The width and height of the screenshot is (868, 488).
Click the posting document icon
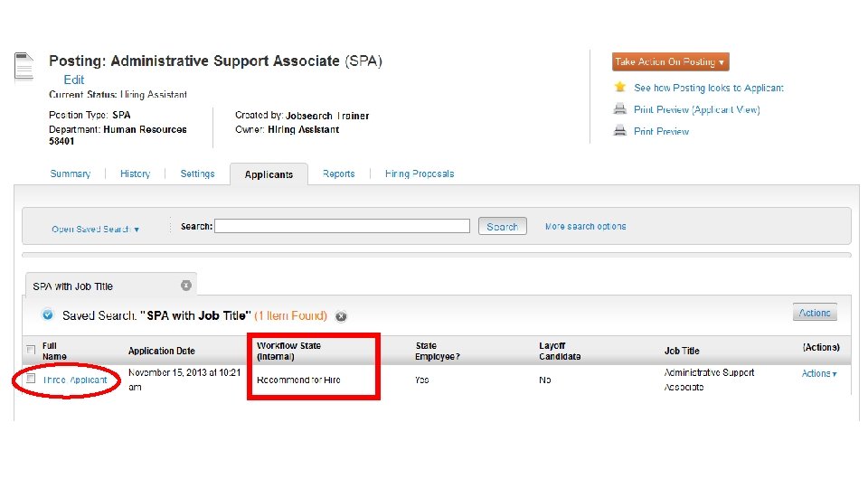(24, 67)
